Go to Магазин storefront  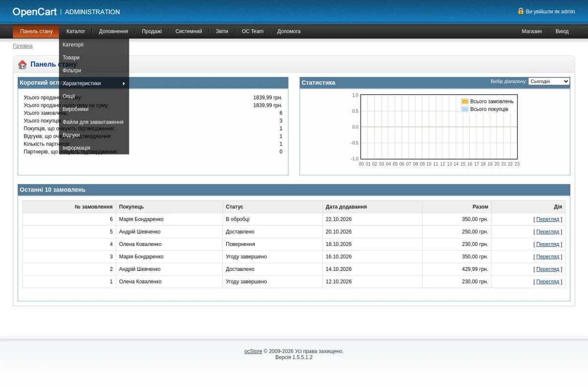(532, 31)
